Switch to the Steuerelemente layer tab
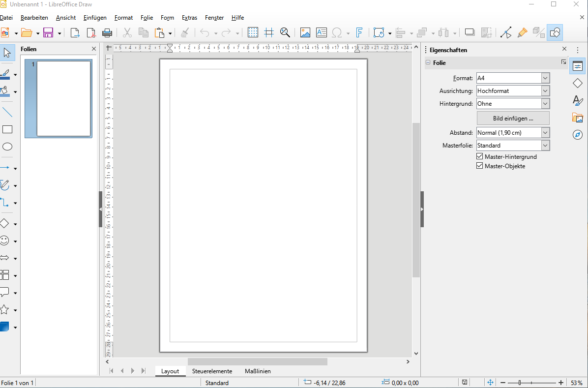Screen dimensions: 588x388 coord(212,371)
